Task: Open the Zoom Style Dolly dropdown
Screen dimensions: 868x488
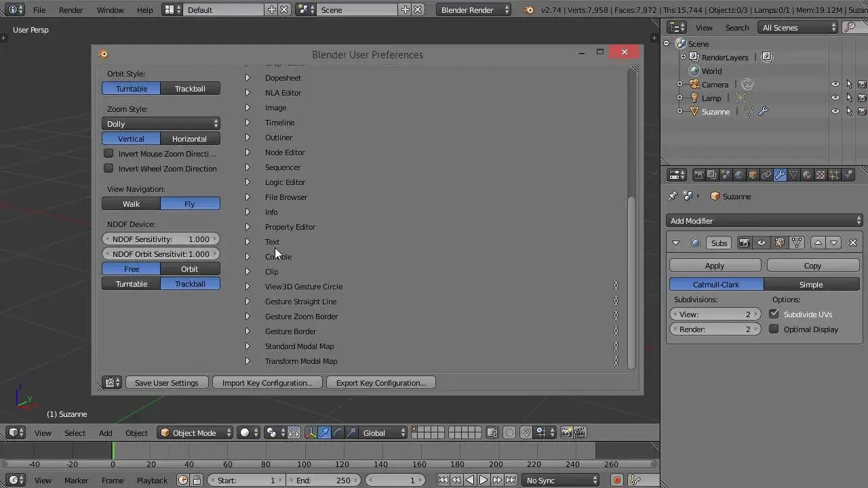Action: [x=161, y=123]
